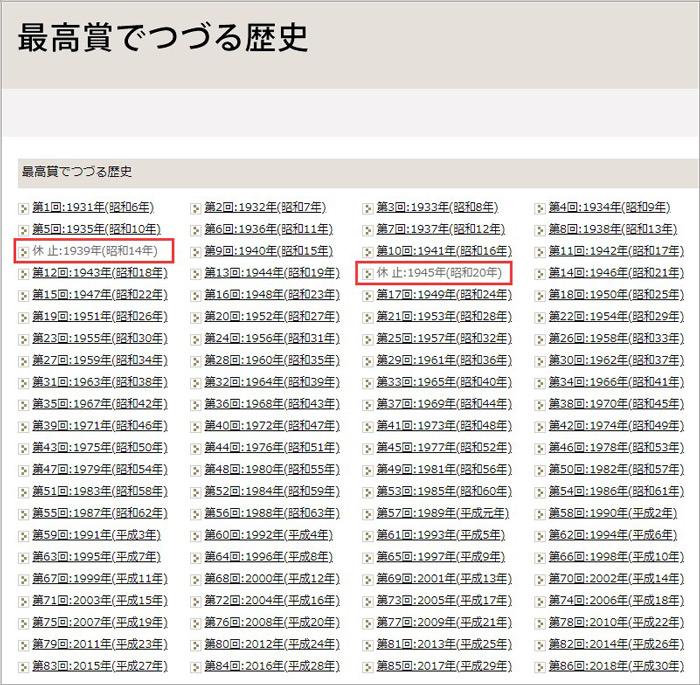Open 第86回:2018年(平成30年)
The height and width of the screenshot is (685, 700).
click(x=617, y=667)
